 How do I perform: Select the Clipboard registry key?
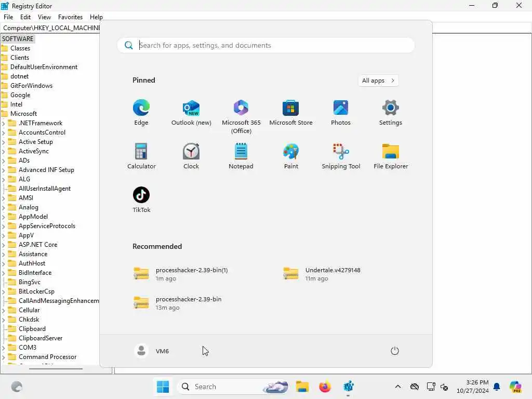click(x=32, y=329)
